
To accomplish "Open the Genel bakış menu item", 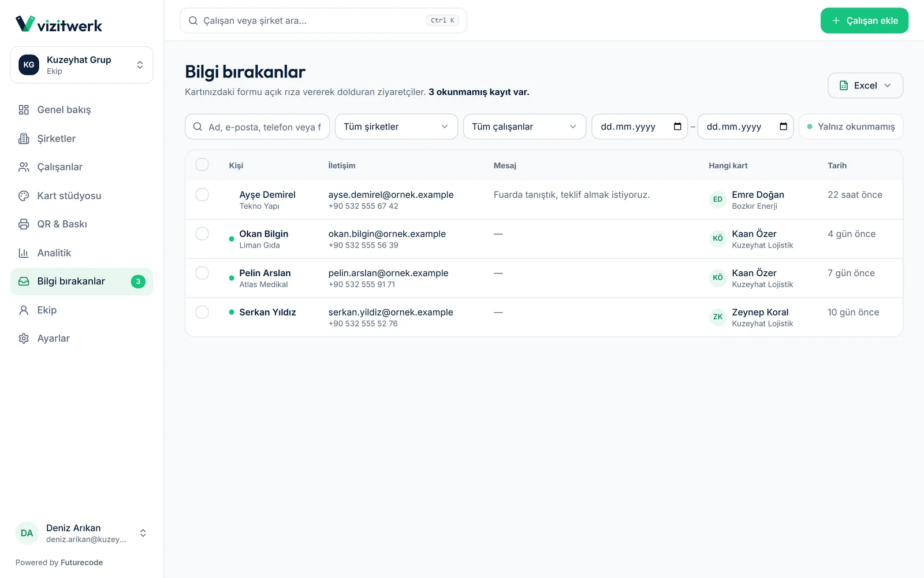I will [81, 110].
